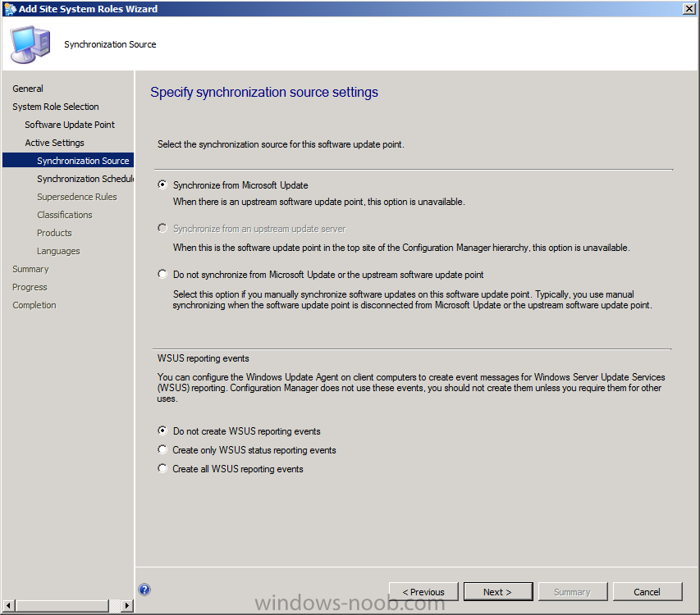Select Synchronize from an upstream update server
700x615 pixels.
162,228
